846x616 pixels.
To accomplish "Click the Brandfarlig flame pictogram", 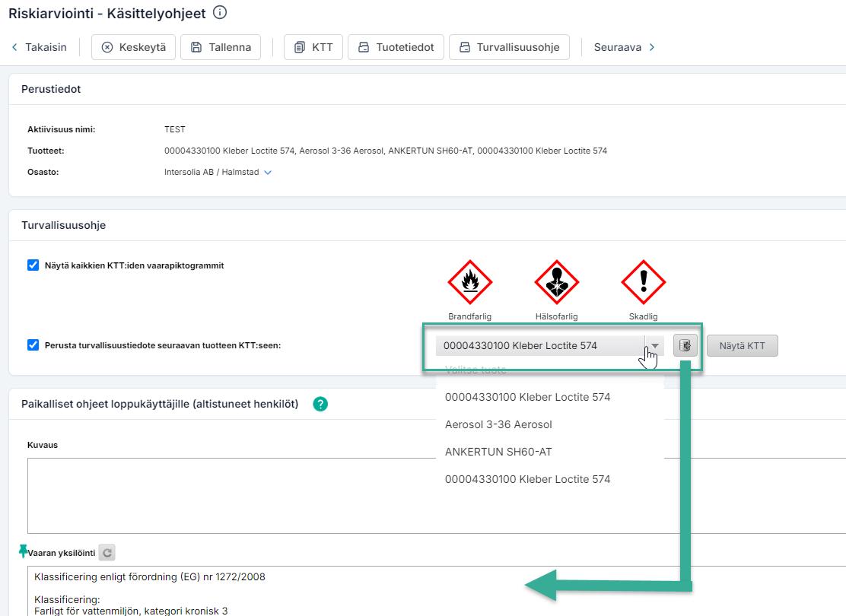I will [470, 282].
